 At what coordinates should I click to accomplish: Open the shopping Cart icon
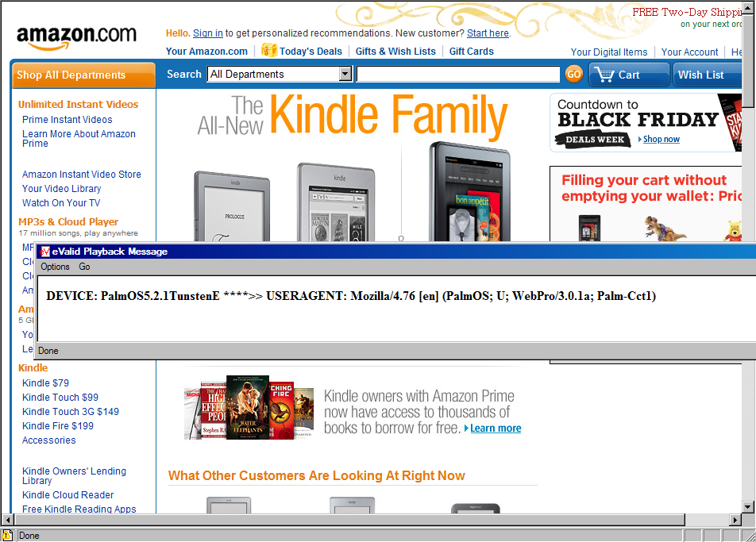tap(604, 75)
